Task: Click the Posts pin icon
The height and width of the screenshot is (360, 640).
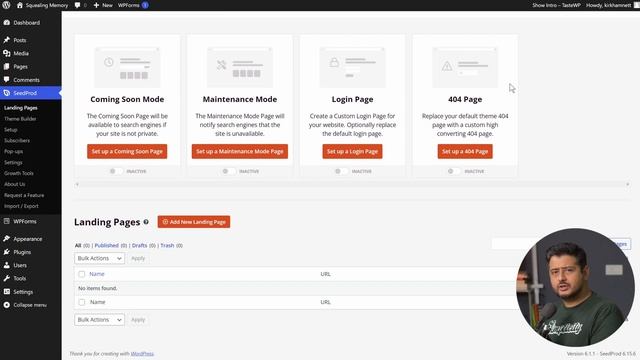Action: pos(7,40)
